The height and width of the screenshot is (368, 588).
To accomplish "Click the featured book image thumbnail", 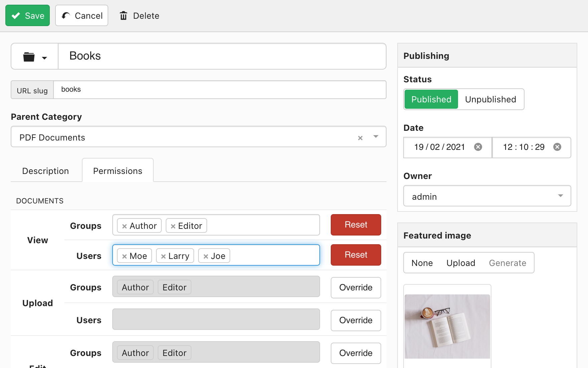I will (447, 326).
